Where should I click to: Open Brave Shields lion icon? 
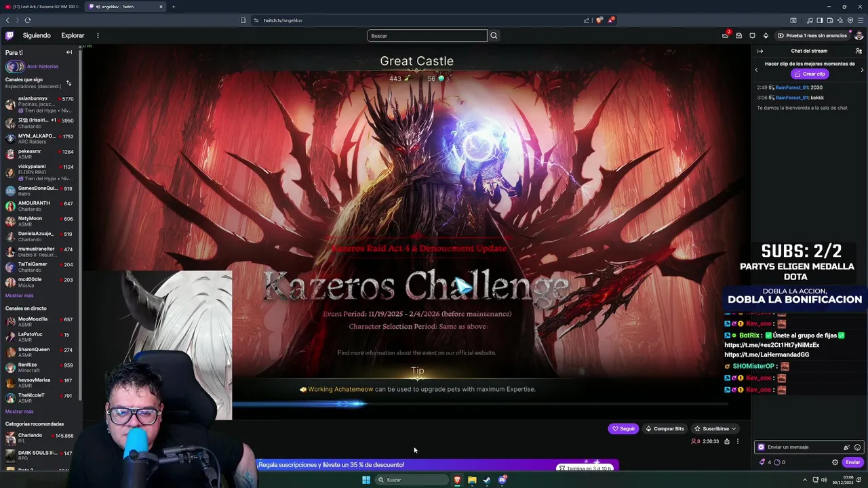point(599,20)
